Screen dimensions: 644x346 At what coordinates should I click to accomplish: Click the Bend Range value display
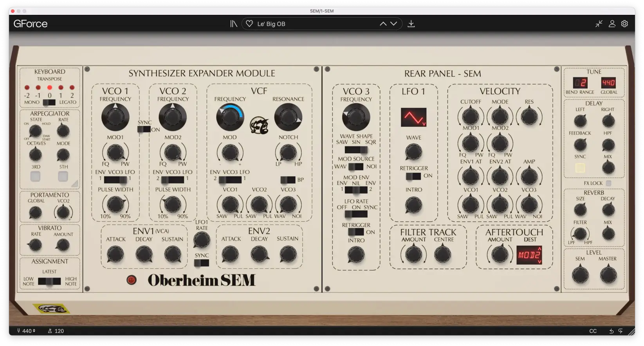(x=580, y=83)
